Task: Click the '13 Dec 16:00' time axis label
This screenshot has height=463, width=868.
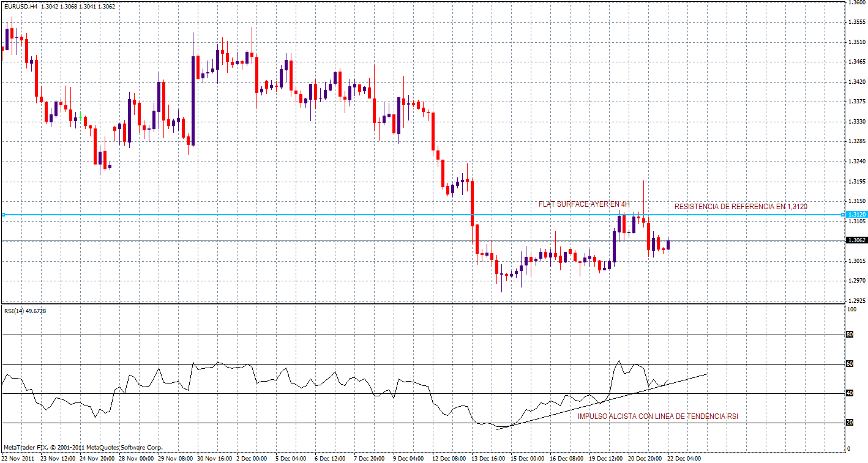Action: [x=488, y=458]
